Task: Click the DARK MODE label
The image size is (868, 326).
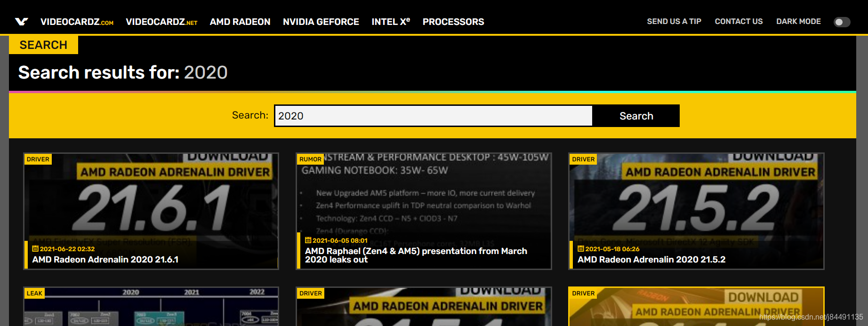Action: click(798, 22)
